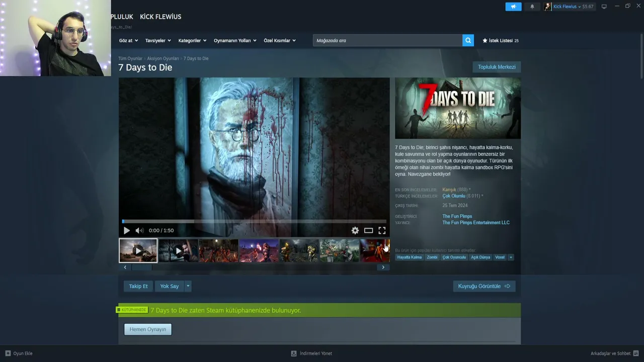
Task: Mute the trailer volume
Action: coord(139,230)
